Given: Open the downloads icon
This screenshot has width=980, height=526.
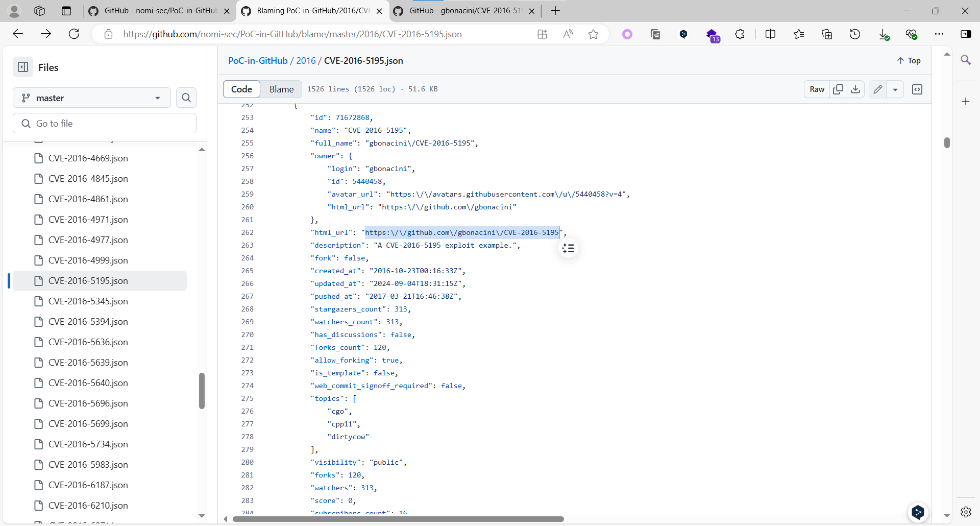Looking at the screenshot, I should 884,34.
